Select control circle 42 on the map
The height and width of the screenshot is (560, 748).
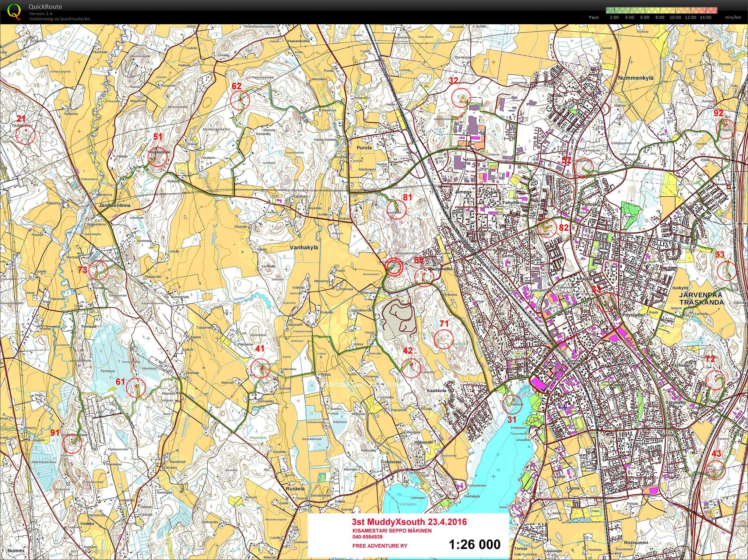411,368
